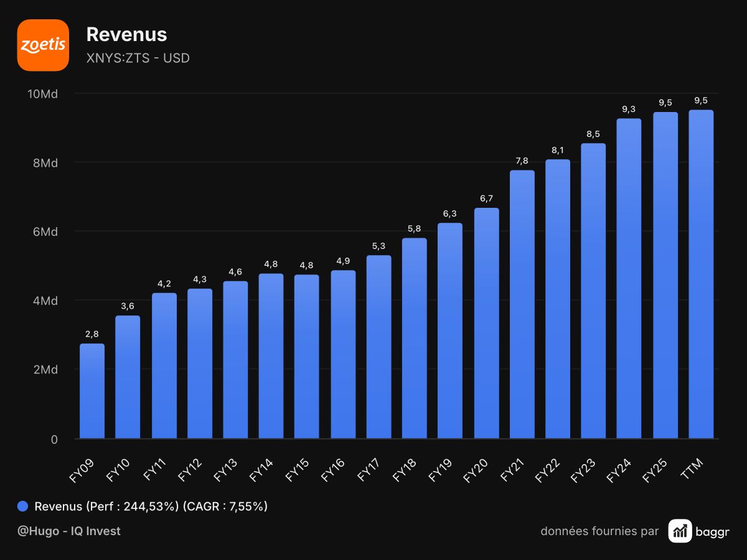The image size is (747, 560).
Task: Click the FY21 bar labeled 7,8
Action: point(522,305)
